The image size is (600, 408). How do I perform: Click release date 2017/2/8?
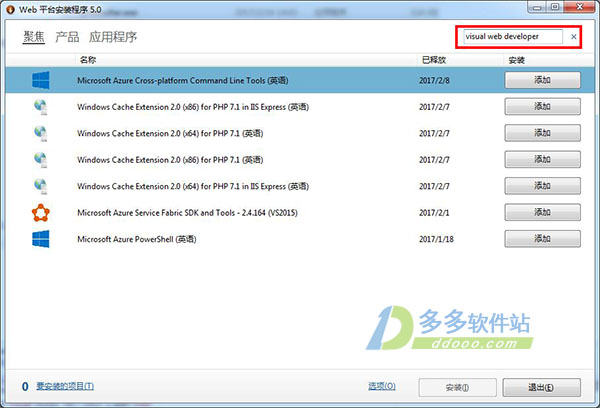tap(434, 81)
